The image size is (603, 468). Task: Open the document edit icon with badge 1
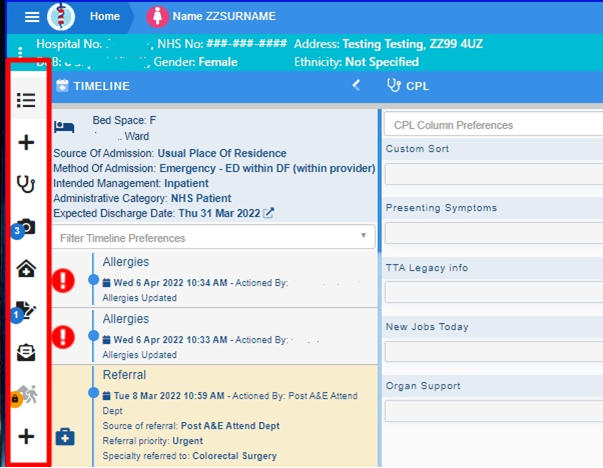(24, 311)
